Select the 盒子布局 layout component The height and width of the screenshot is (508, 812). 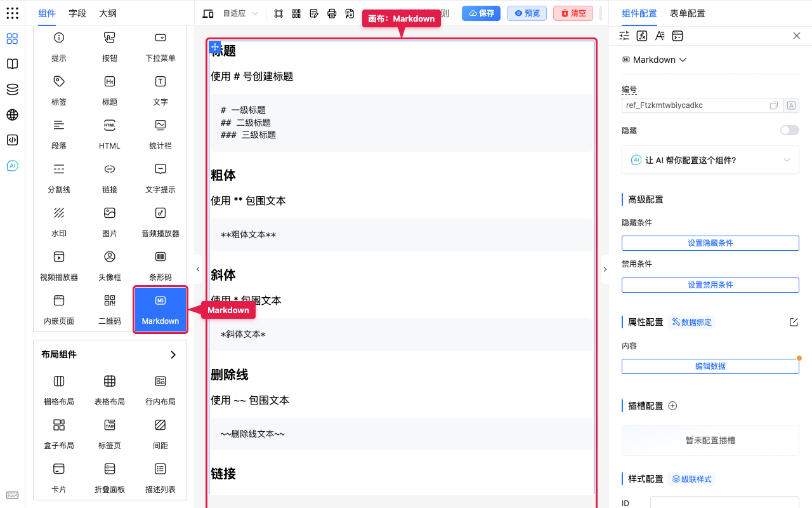(x=59, y=434)
